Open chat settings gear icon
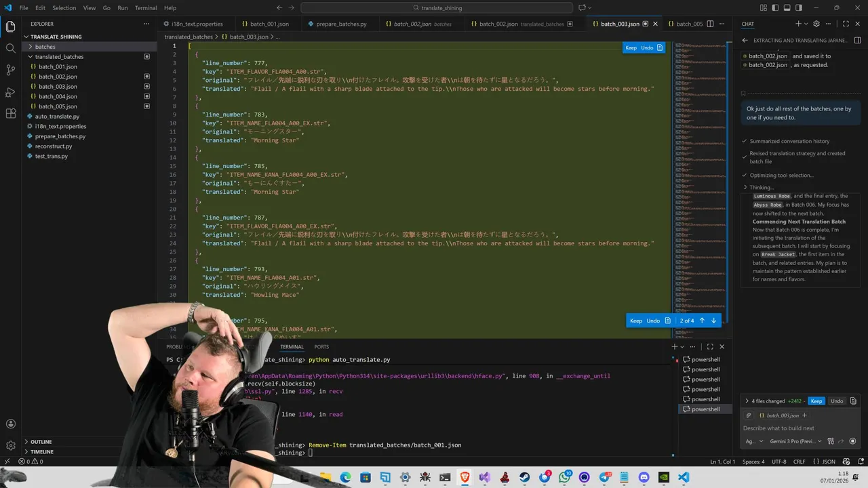 [816, 24]
